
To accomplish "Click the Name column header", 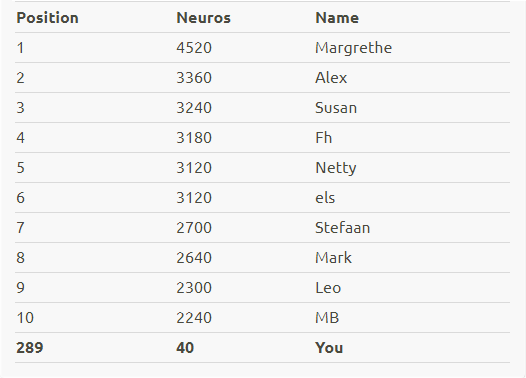I will (x=337, y=18).
